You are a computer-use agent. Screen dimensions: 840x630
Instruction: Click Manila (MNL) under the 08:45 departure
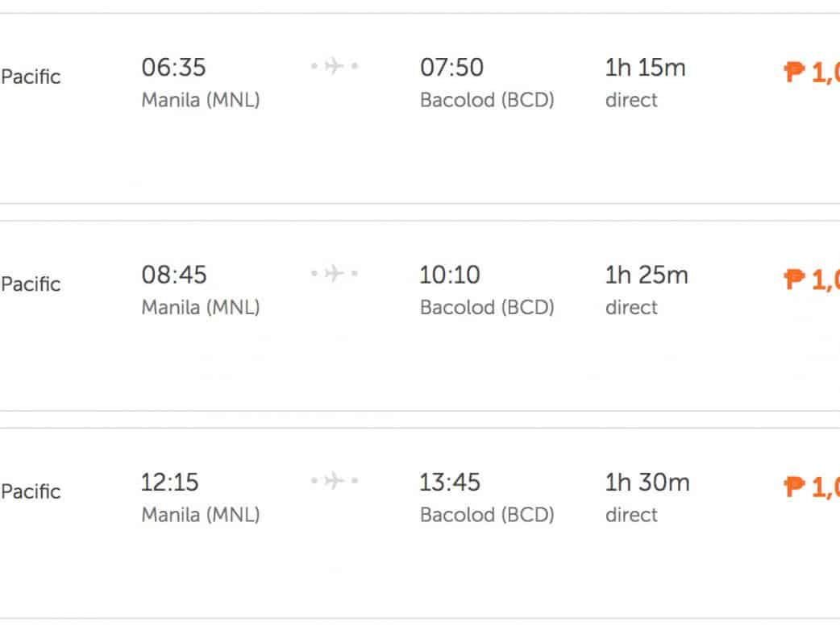point(201,308)
